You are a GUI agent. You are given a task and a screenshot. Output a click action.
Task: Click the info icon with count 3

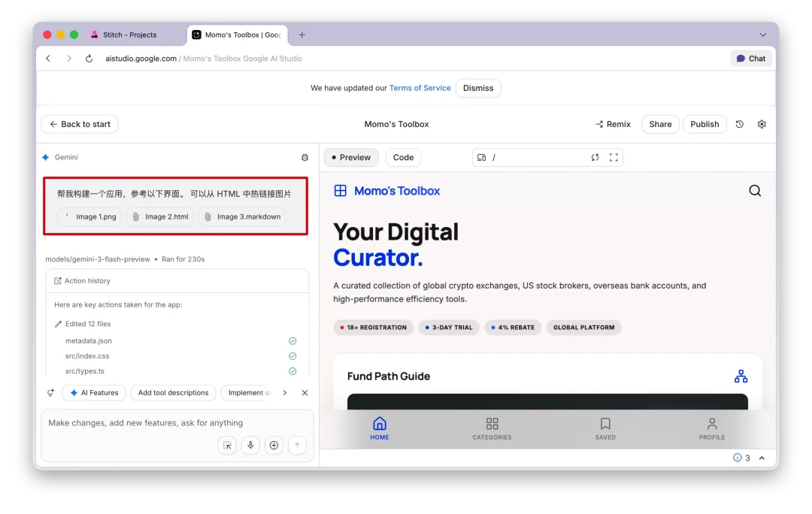(741, 458)
